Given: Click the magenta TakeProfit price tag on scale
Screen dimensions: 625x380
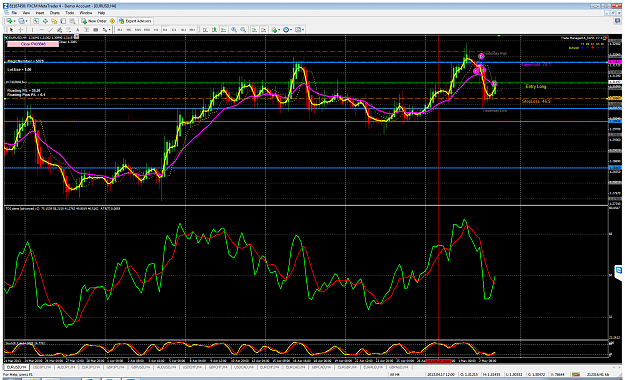Looking at the screenshot, I should tap(615, 62).
